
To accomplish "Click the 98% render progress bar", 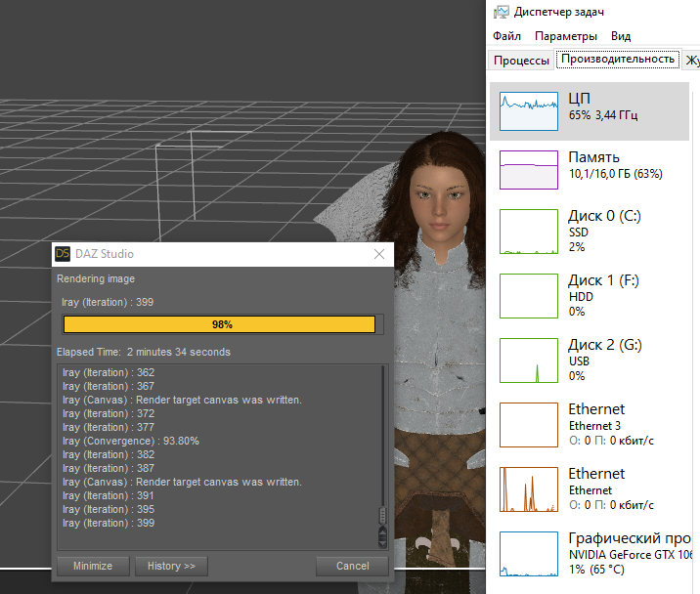I will pyautogui.click(x=220, y=324).
